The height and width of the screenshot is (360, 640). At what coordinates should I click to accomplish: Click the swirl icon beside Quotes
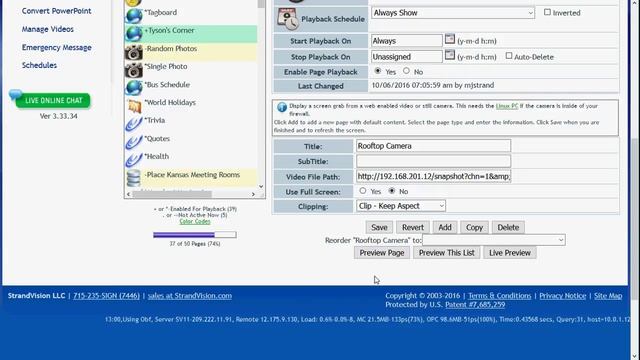tap(133, 142)
